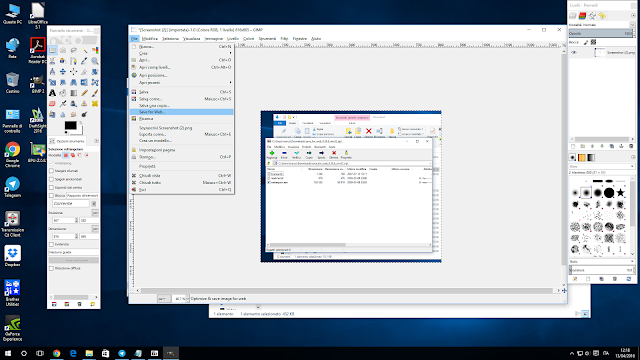Select the Paths tool
This screenshot has height=360, width=640.
coord(73,61)
